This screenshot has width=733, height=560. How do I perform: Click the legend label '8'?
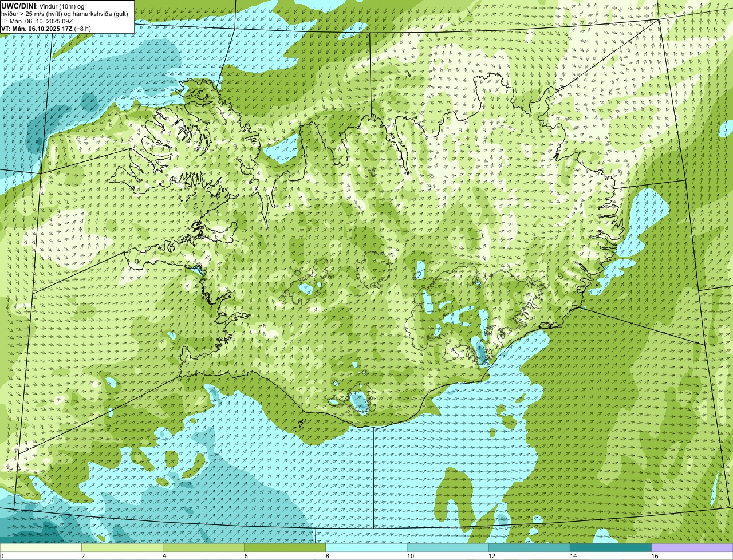(x=328, y=556)
